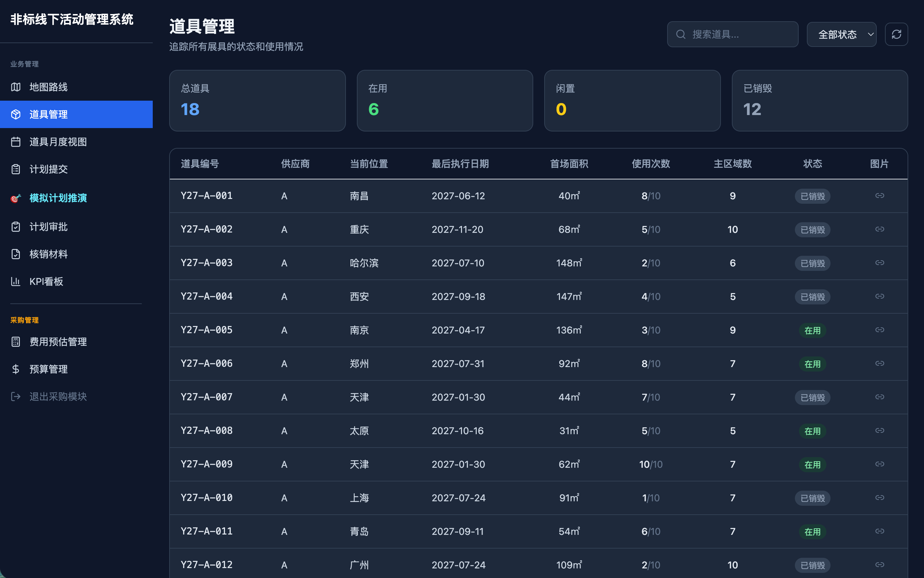
Task: Click 在用 badge for Y27-A-005
Action: coord(812,330)
